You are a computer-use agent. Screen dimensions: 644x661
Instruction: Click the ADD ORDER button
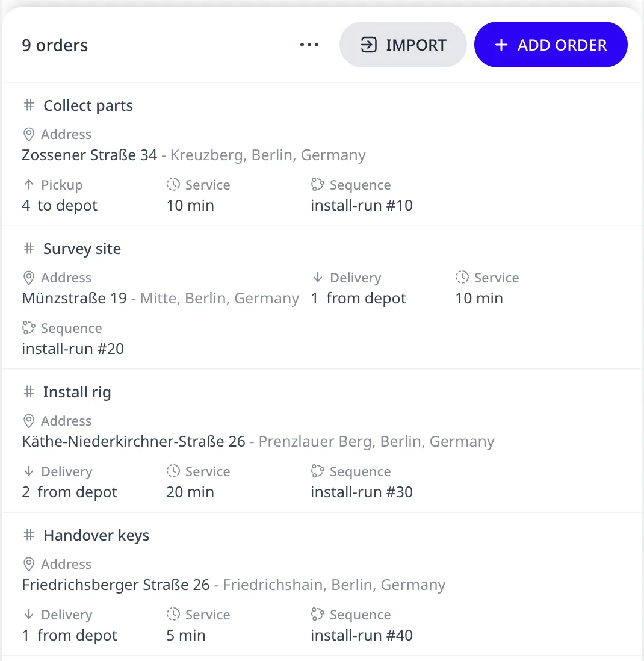[551, 45]
